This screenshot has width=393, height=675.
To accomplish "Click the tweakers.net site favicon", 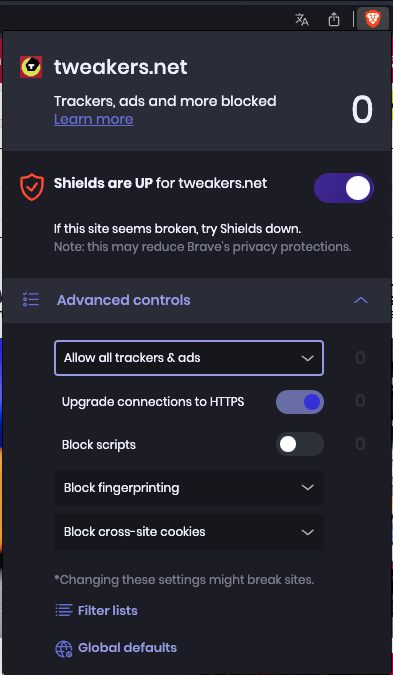I will tap(31, 67).
